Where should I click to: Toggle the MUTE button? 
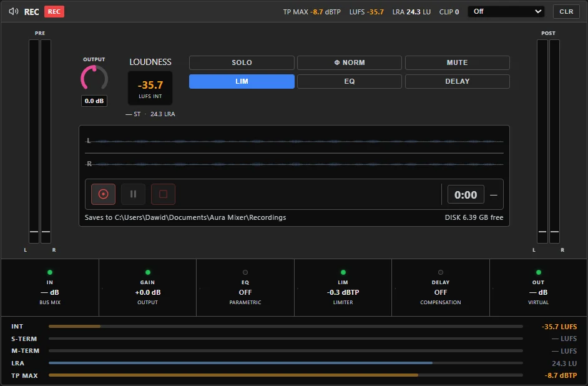point(457,62)
